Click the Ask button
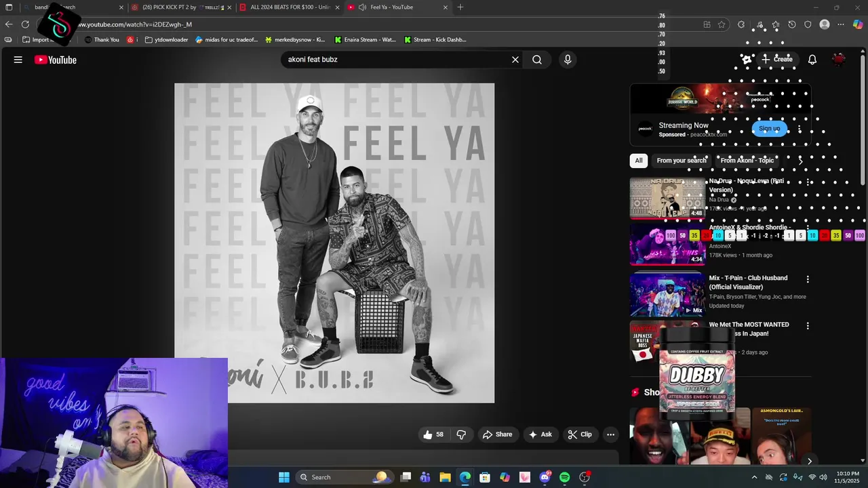868x488 pixels. (540, 434)
